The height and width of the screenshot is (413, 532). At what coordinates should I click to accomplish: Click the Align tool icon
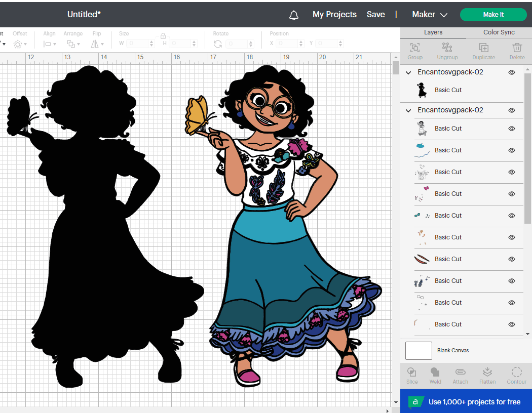click(x=47, y=44)
